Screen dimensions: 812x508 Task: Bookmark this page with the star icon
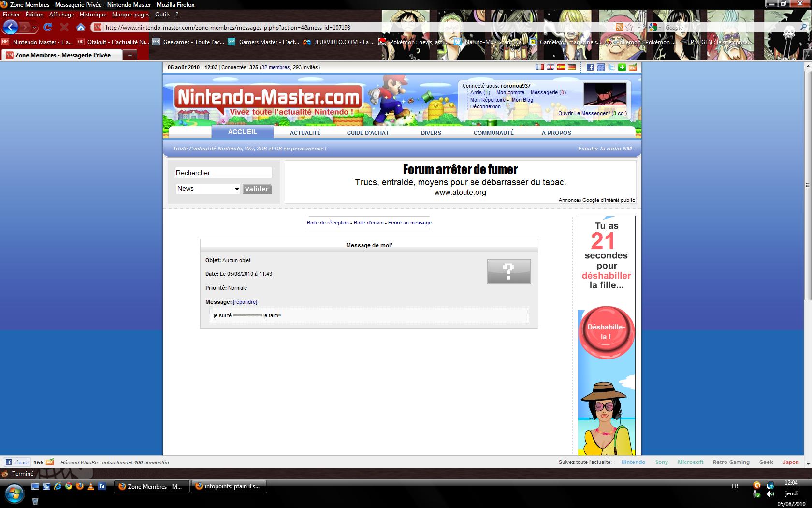click(x=629, y=28)
